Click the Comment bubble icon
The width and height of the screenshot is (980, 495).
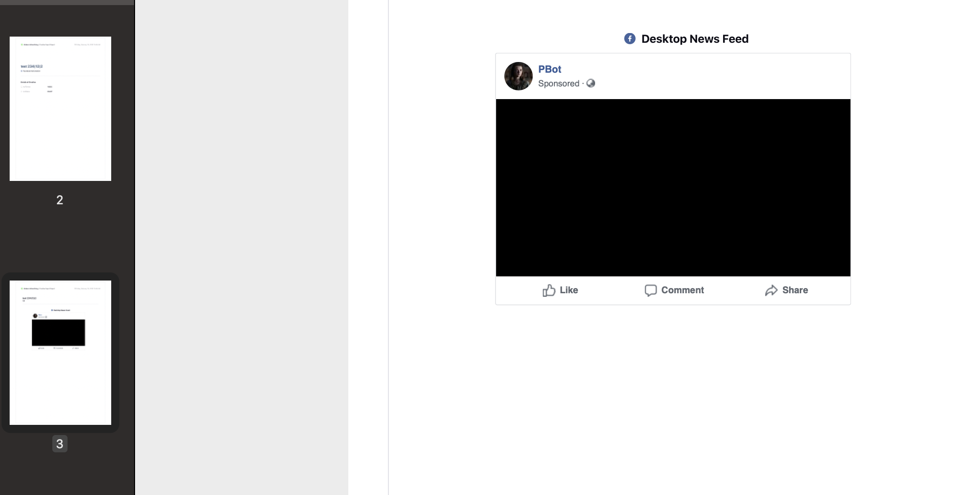[650, 290]
